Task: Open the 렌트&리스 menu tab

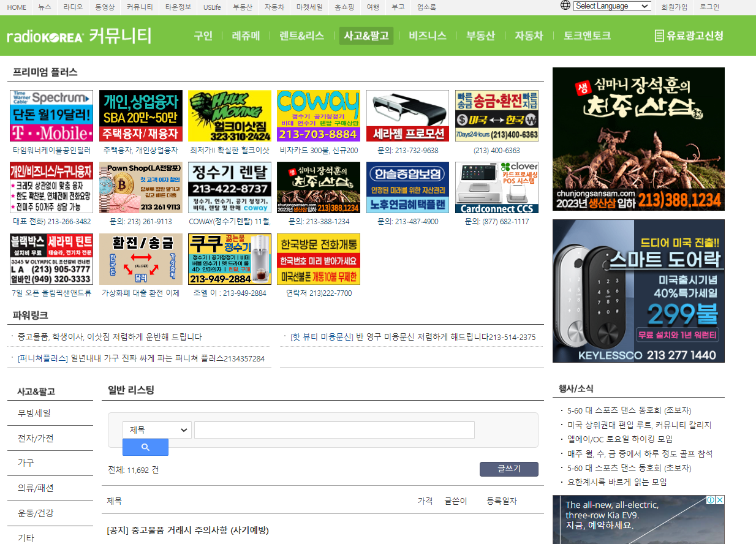Action: [301, 36]
